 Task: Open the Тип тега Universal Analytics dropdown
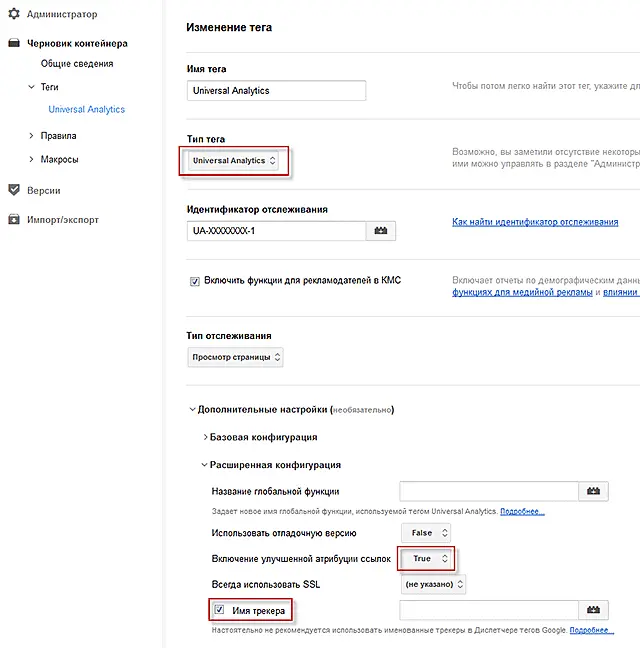(234, 160)
